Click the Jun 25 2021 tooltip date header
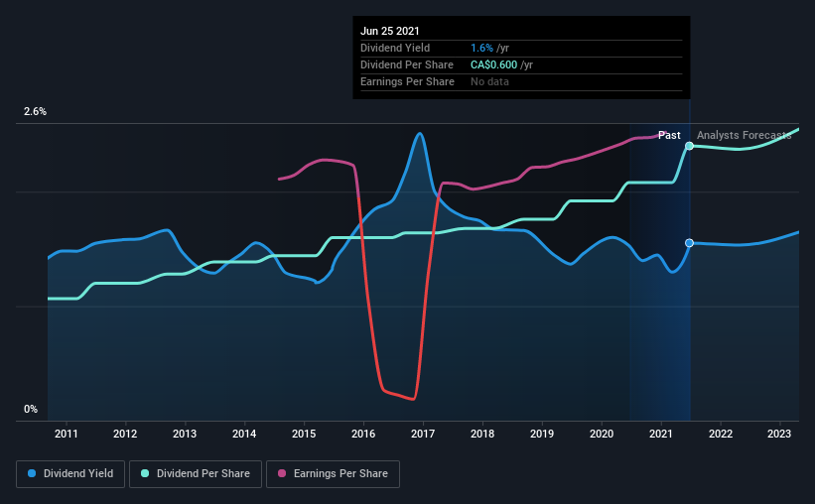The width and height of the screenshot is (815, 504). (x=390, y=31)
